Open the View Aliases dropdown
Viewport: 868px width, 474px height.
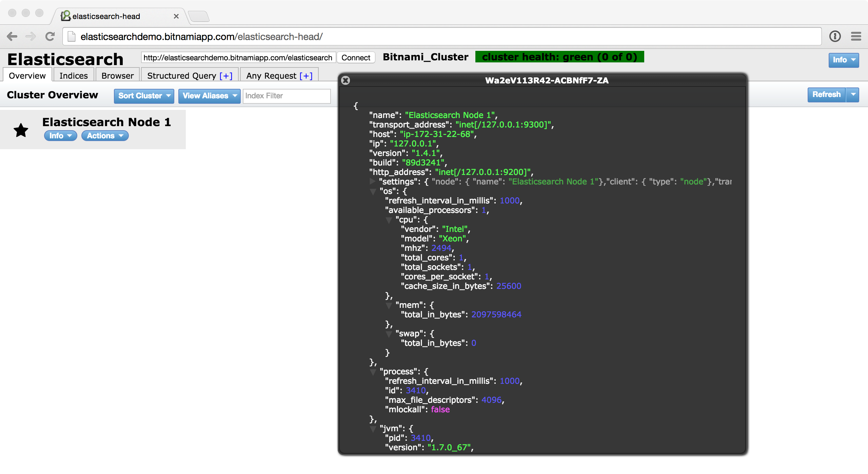209,96
